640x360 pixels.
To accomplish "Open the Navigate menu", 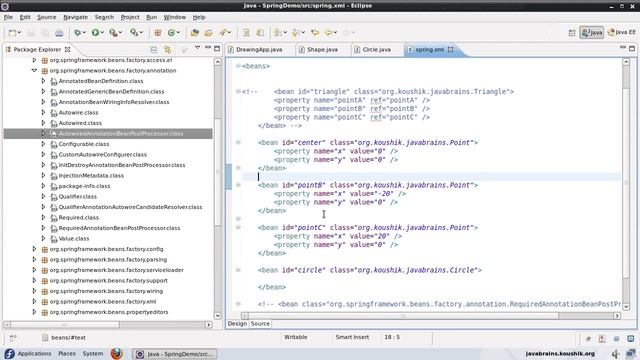I will click(x=76, y=17).
